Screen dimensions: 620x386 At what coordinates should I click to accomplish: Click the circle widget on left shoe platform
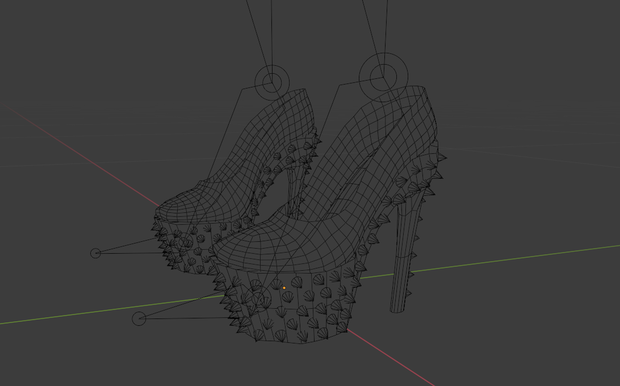tap(185, 242)
